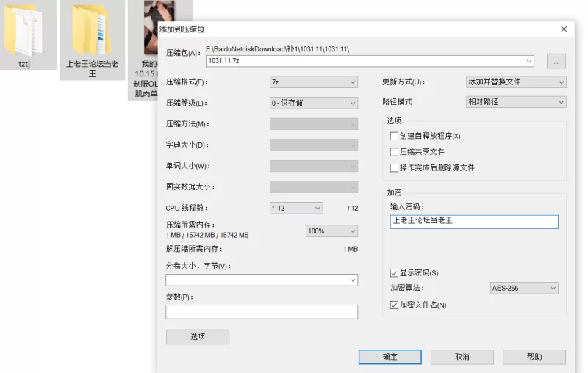Open the 选项 button
The height and width of the screenshot is (373, 588).
pyautogui.click(x=198, y=337)
